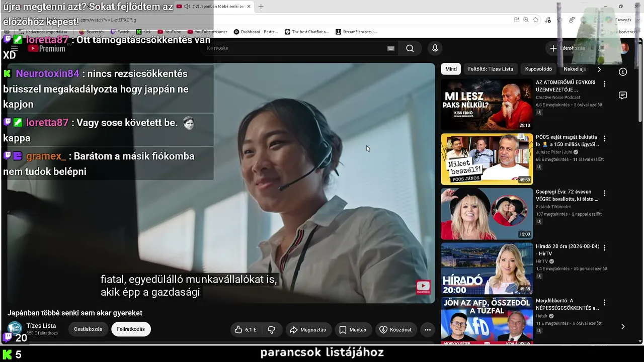Open the Dashboard - Restream bookmark
Viewport: 644px width, 362px height.
tap(256, 32)
